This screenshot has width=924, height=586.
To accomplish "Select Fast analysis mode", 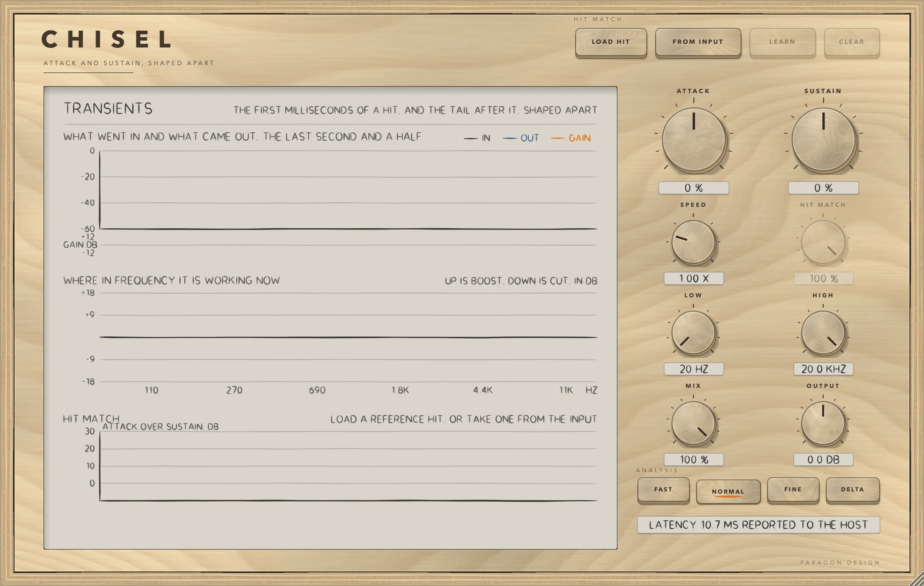I will [663, 490].
